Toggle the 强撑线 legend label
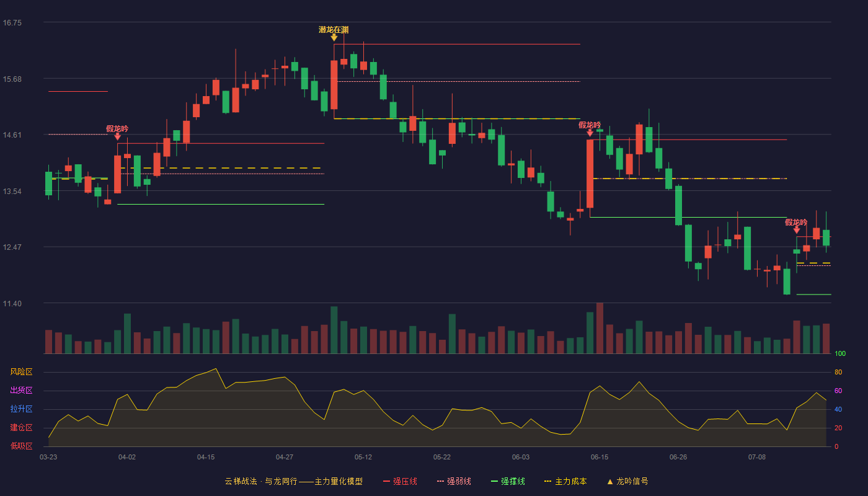This screenshot has height=496, width=868. pyautogui.click(x=513, y=482)
